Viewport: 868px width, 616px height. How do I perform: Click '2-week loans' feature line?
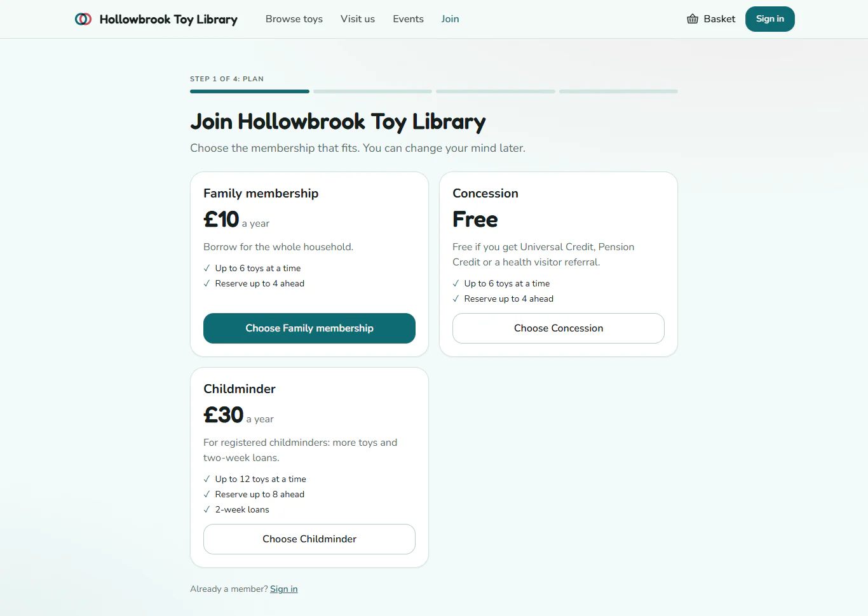coord(242,510)
